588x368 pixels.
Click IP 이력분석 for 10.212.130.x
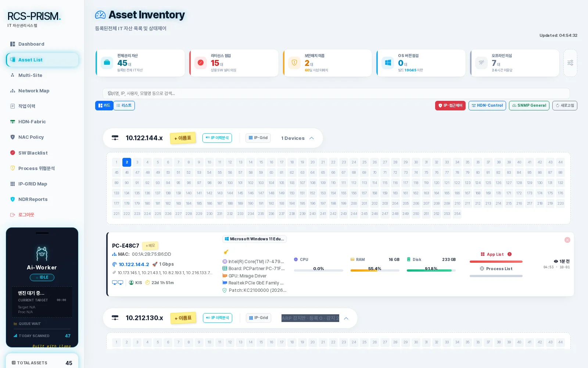pyautogui.click(x=218, y=318)
